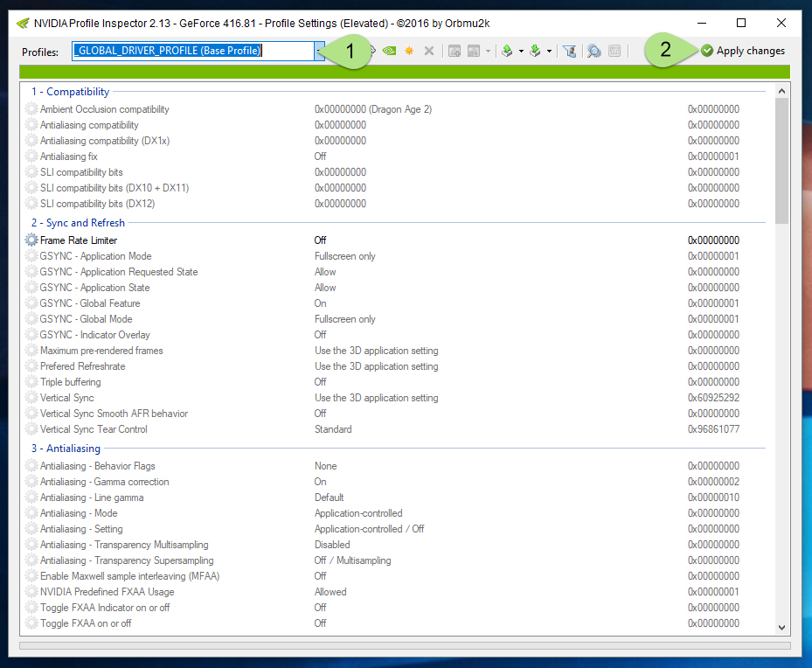This screenshot has height=668, width=812.
Task: Click the gear icon beside Frame Rate Limiter
Action: [x=32, y=240]
